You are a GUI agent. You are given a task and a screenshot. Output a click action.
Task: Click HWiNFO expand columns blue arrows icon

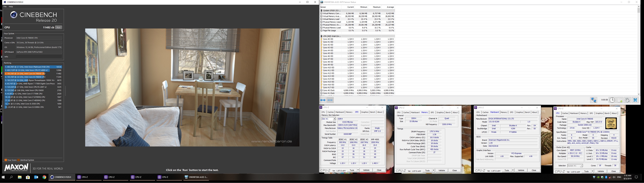tap(323, 100)
